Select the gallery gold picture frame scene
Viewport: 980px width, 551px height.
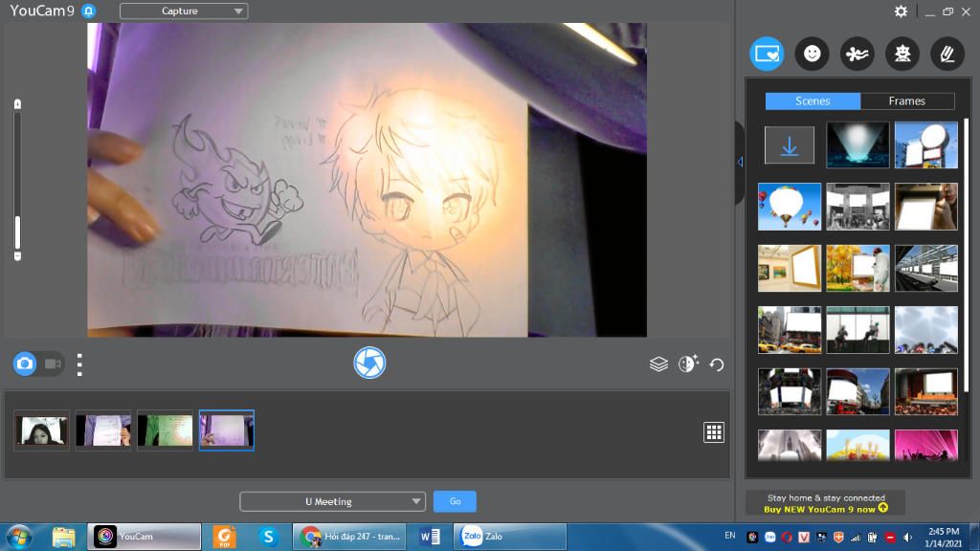pyautogui.click(x=790, y=269)
